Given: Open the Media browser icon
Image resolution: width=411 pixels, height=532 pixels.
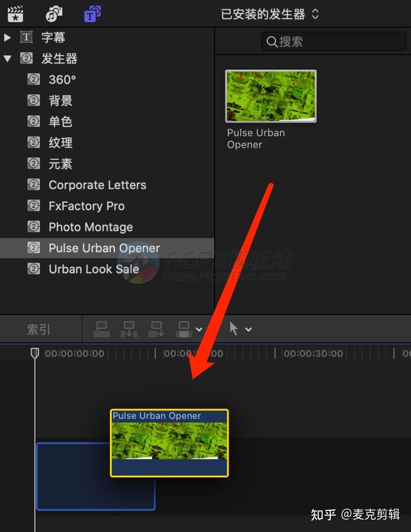Looking at the screenshot, I should pyautogui.click(x=15, y=14).
